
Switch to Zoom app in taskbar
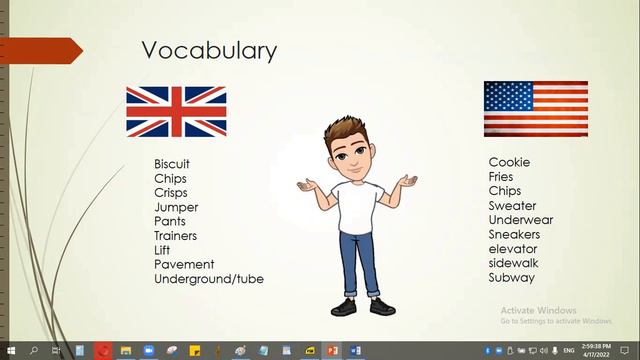(x=149, y=351)
